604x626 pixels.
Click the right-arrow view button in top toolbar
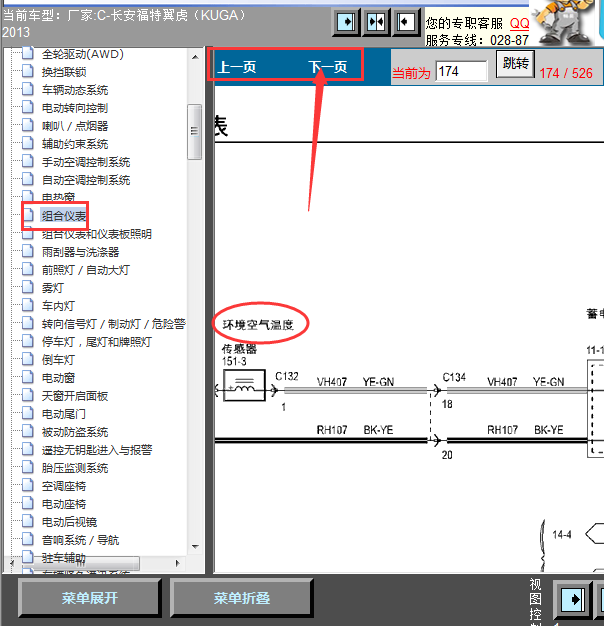coord(347,22)
